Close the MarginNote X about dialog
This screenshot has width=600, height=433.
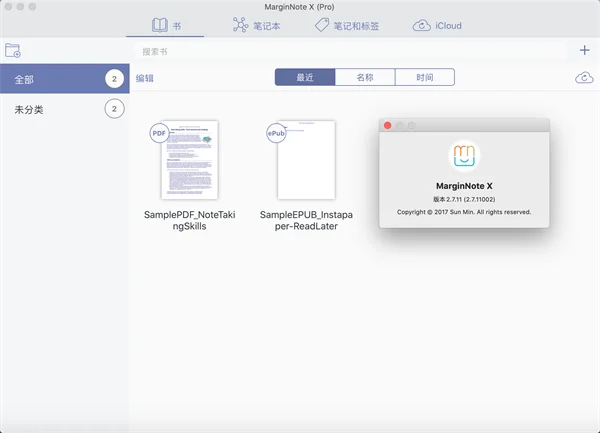point(388,125)
